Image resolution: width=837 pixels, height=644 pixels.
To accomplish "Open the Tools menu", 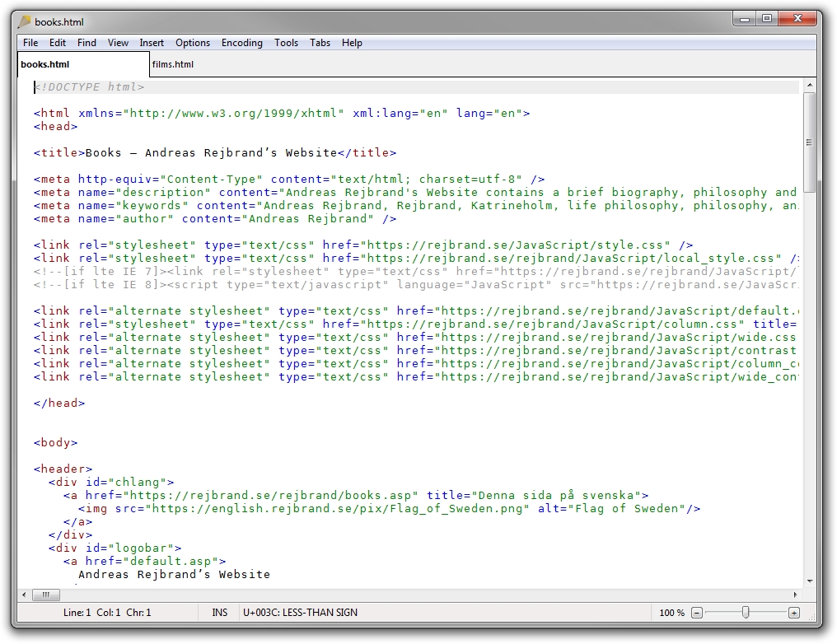I will click(286, 43).
